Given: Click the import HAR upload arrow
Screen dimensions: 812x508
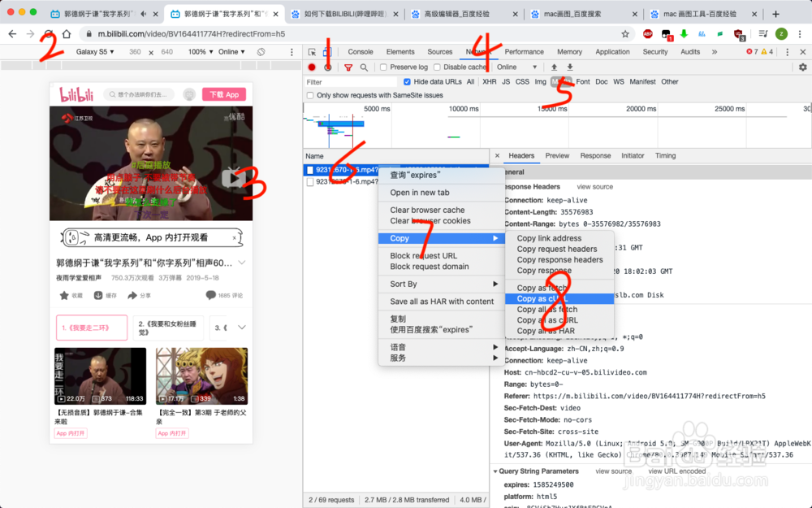Looking at the screenshot, I should tap(554, 67).
